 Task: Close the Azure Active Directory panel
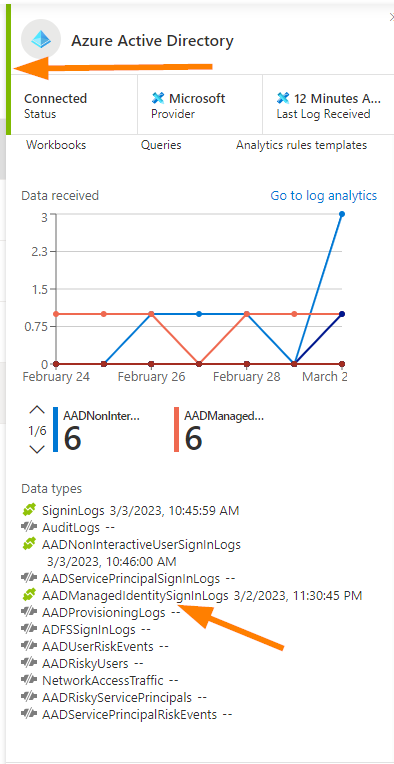391,18
